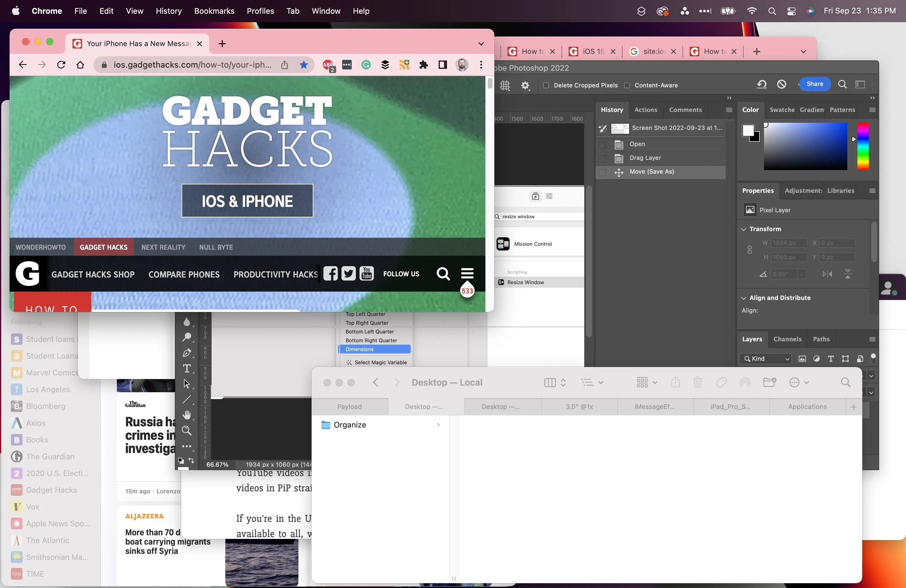Click the cancel crop circle-slash icon
Viewport: 906px width, 588px height.
(x=782, y=84)
